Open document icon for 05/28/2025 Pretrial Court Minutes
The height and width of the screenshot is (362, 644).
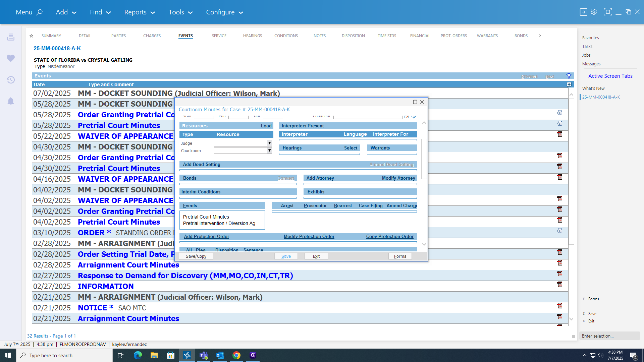pos(559,124)
